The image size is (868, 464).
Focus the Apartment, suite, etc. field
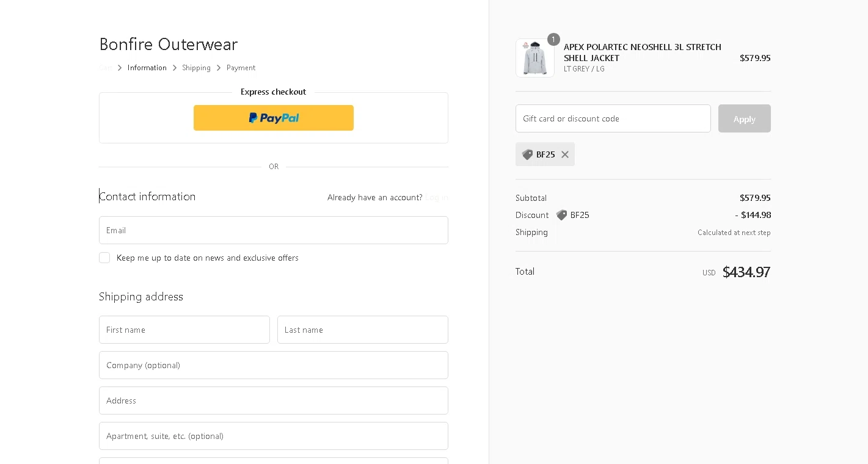(274, 436)
